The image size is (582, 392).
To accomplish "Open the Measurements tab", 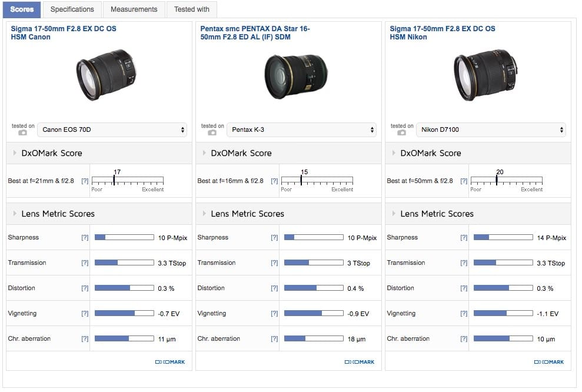I will (x=134, y=9).
